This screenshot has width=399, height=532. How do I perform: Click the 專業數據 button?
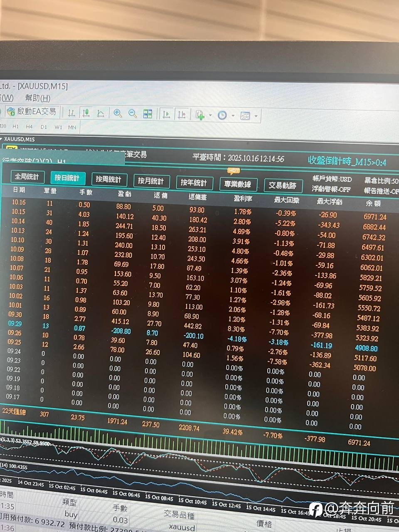tap(238, 184)
